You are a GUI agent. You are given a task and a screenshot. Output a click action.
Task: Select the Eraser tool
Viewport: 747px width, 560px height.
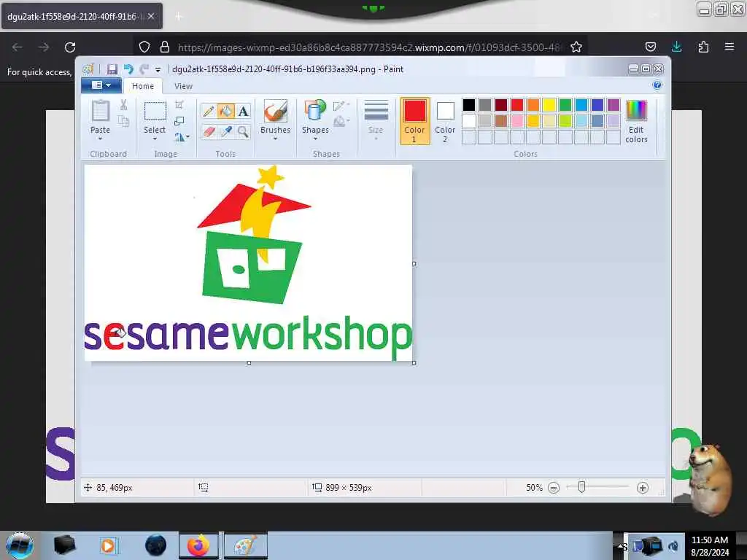coord(208,131)
